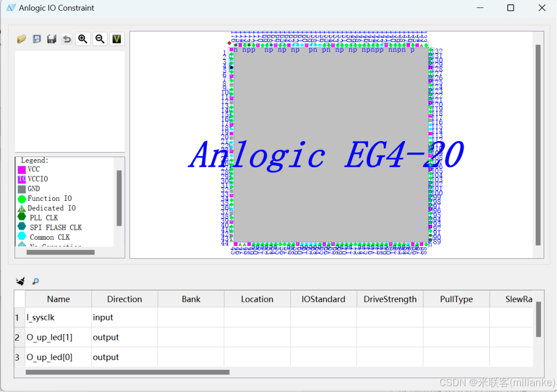Sort table by the Name column header

pyautogui.click(x=58, y=299)
